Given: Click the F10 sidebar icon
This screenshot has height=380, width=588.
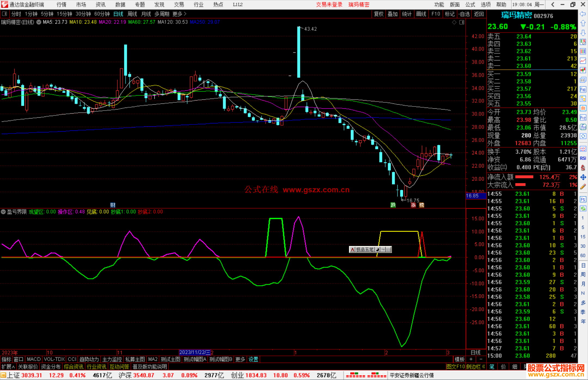Looking at the screenshot, I should point(583,89).
